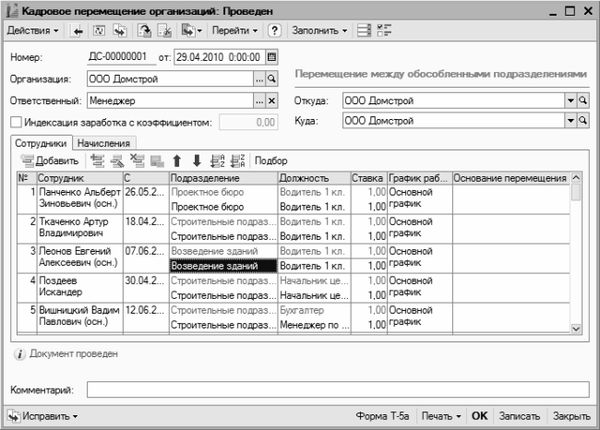Viewport: 600px width, 430px height.
Task: Click the Менеджер по position cell
Action: click(314, 325)
